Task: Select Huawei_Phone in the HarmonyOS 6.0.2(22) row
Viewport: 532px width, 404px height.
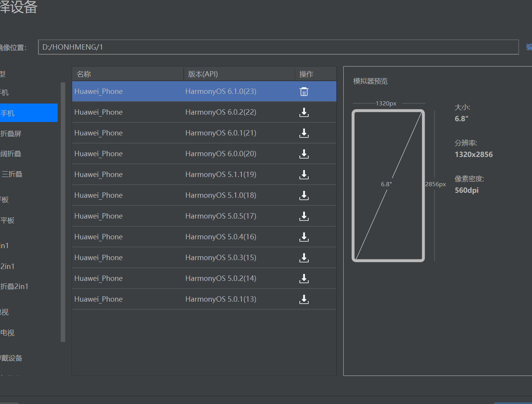Action: pos(98,112)
